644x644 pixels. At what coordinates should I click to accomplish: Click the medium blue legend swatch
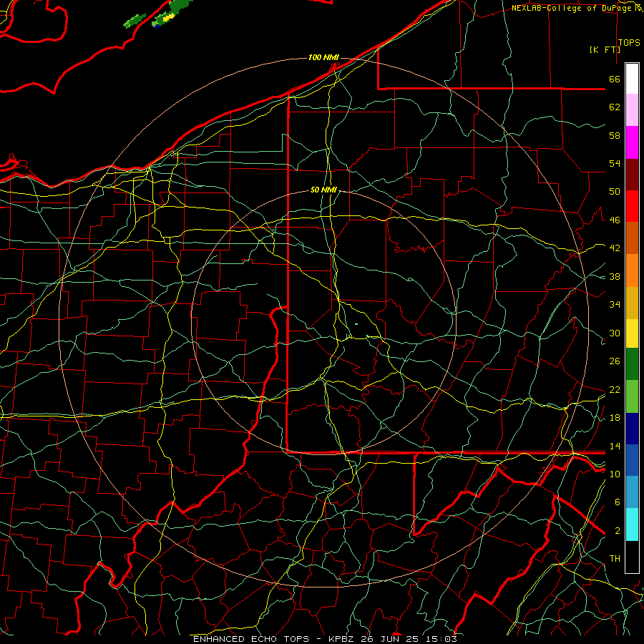tap(632, 460)
